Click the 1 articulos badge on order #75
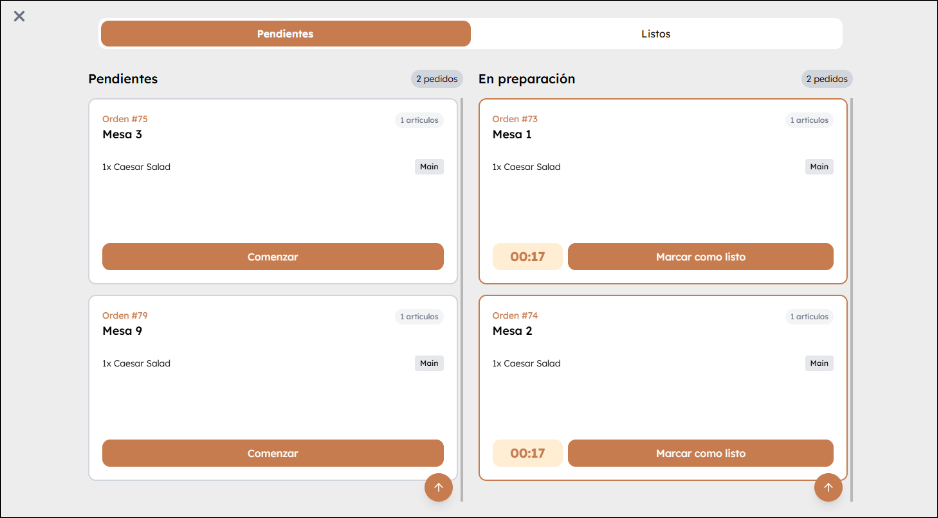Viewport: 938px width, 518px height. [419, 120]
